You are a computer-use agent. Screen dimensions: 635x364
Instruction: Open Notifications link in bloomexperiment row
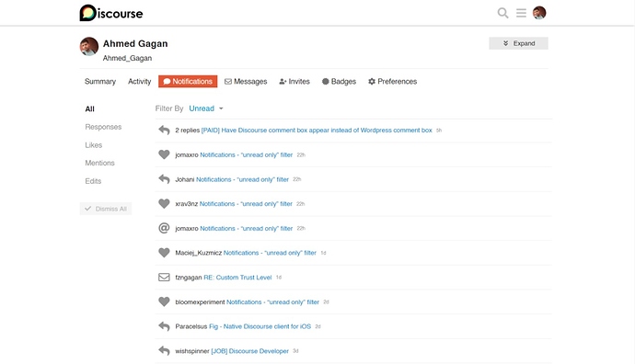[x=273, y=302]
